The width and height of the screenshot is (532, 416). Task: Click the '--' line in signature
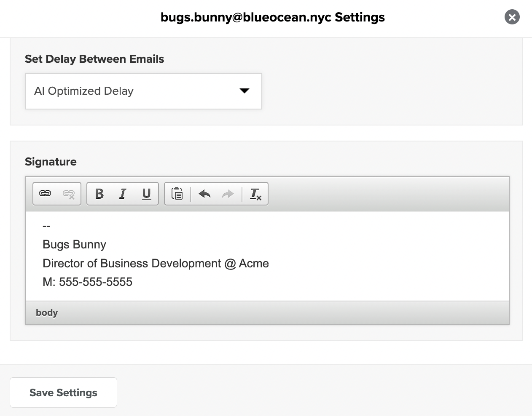coord(46,226)
